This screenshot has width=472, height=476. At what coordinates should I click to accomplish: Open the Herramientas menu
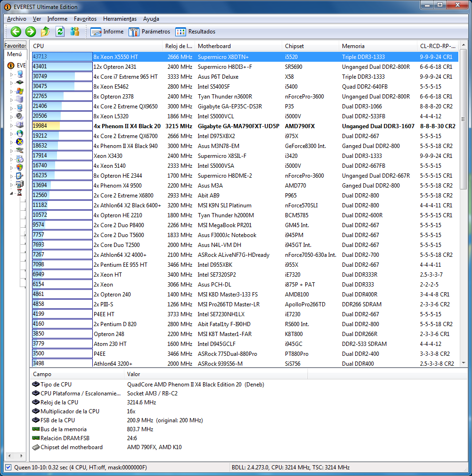120,19
